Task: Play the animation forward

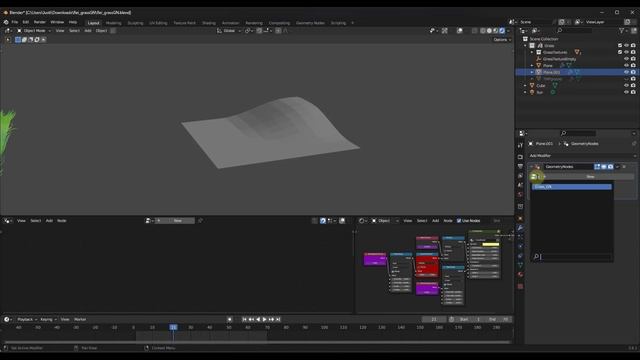Action: (264, 320)
